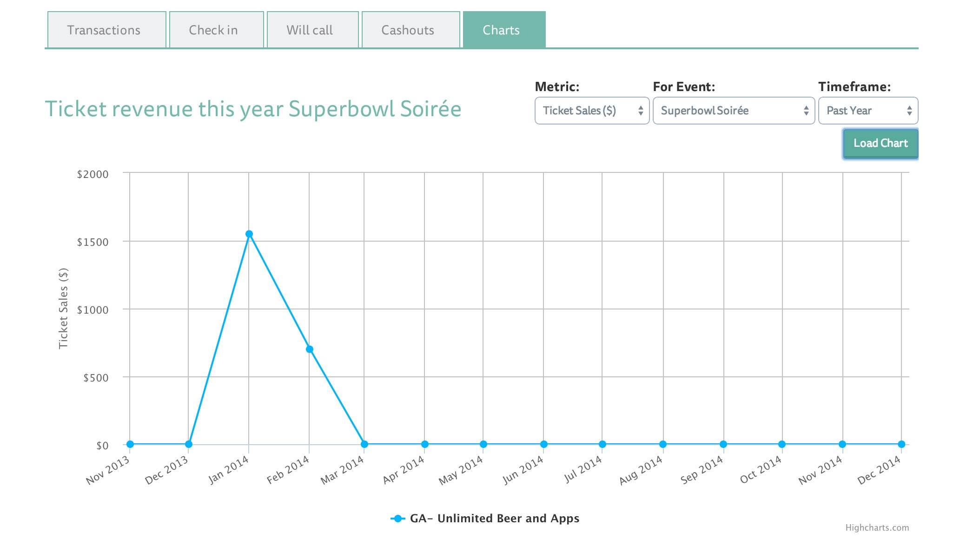980x539 pixels.
Task: Click the Nov 2013 data point
Action: click(130, 444)
